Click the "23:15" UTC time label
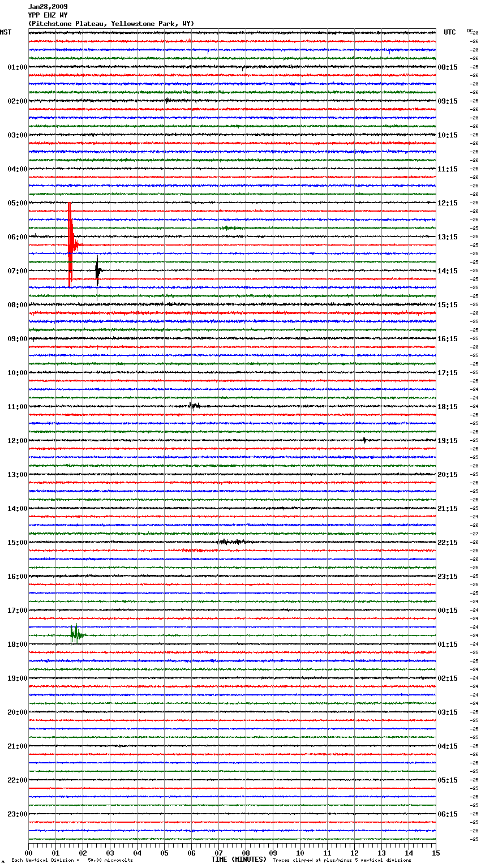481x868 pixels. (x=448, y=577)
